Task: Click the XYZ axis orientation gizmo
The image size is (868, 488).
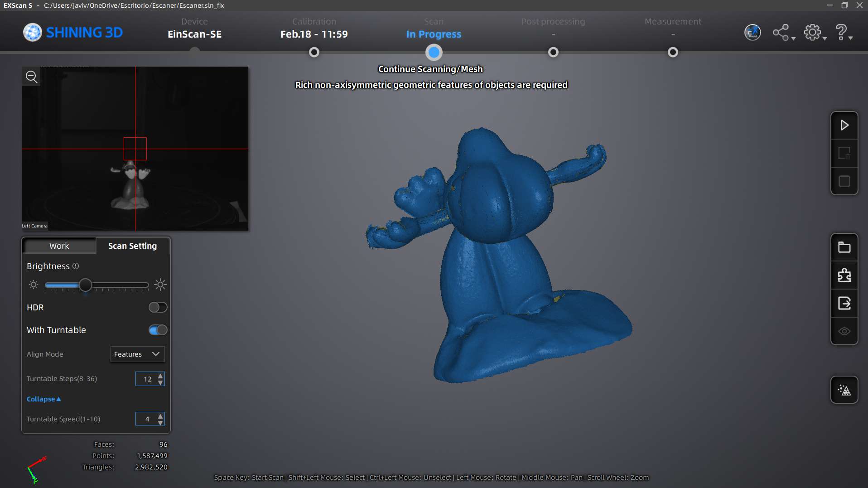Action: pos(36,470)
